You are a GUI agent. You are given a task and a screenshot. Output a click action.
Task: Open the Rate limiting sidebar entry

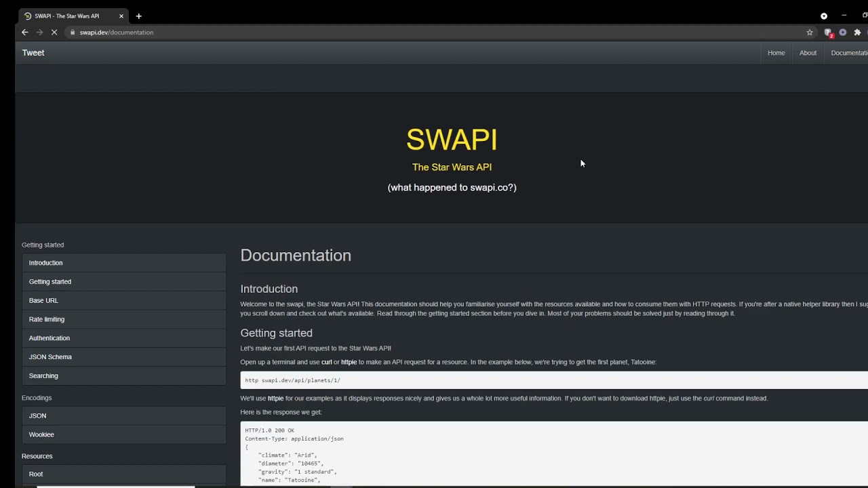coord(124,319)
